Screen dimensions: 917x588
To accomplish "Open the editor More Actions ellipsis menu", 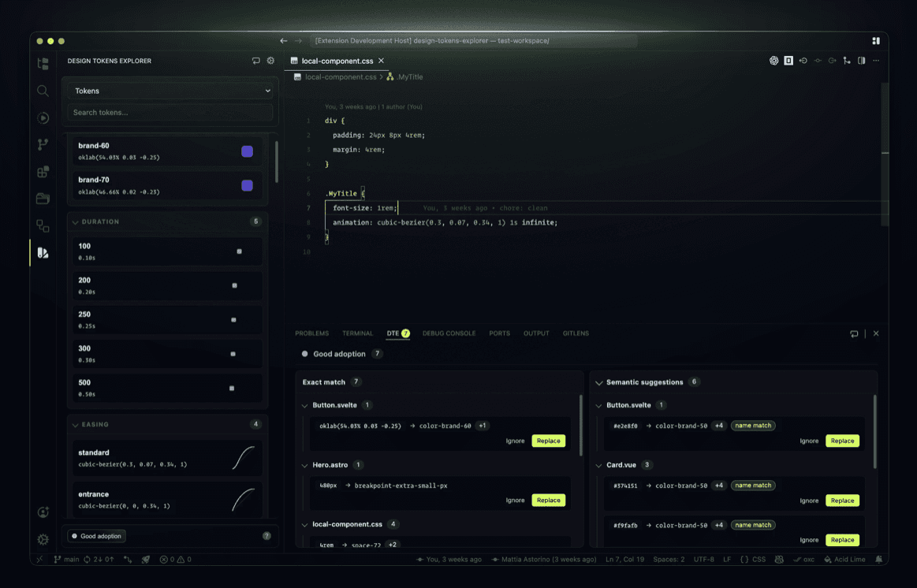I will (x=876, y=61).
